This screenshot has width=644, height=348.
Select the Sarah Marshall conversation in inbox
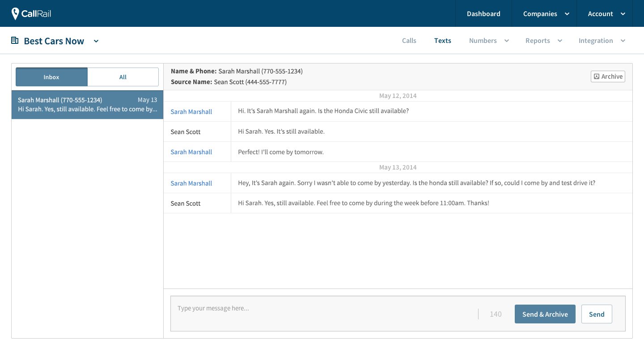pos(87,105)
